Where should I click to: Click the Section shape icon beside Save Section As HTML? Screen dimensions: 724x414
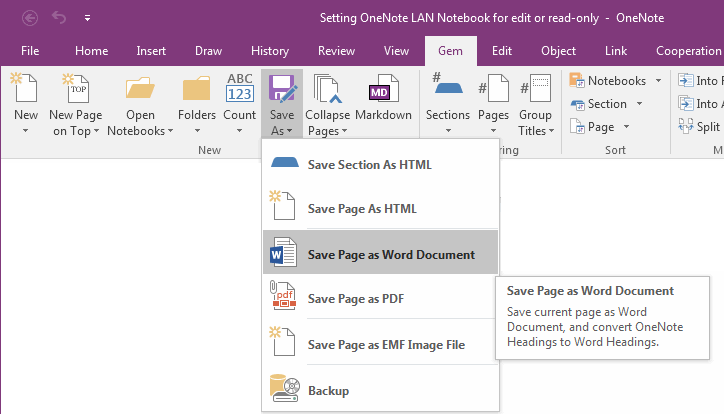tap(284, 162)
